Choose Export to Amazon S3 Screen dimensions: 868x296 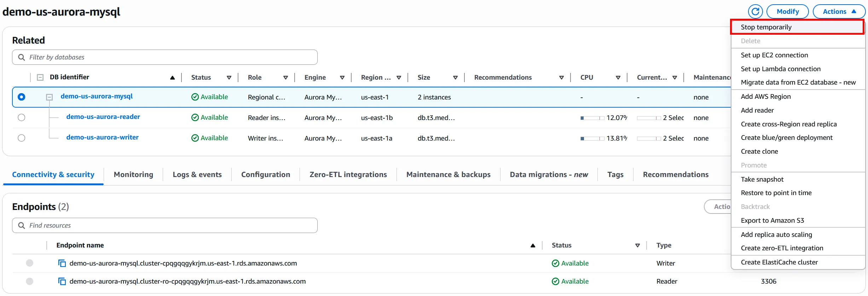pos(798,221)
